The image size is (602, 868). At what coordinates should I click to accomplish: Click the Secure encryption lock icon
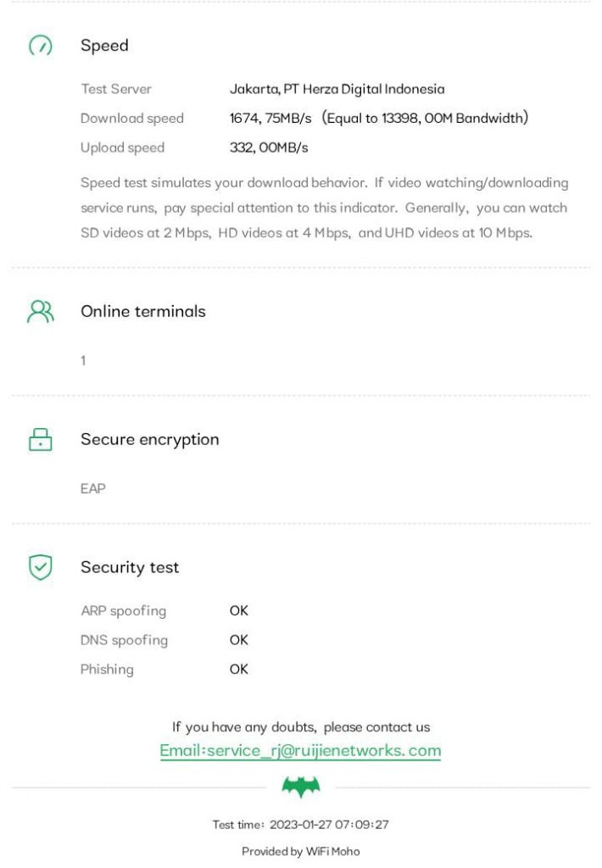point(40,439)
